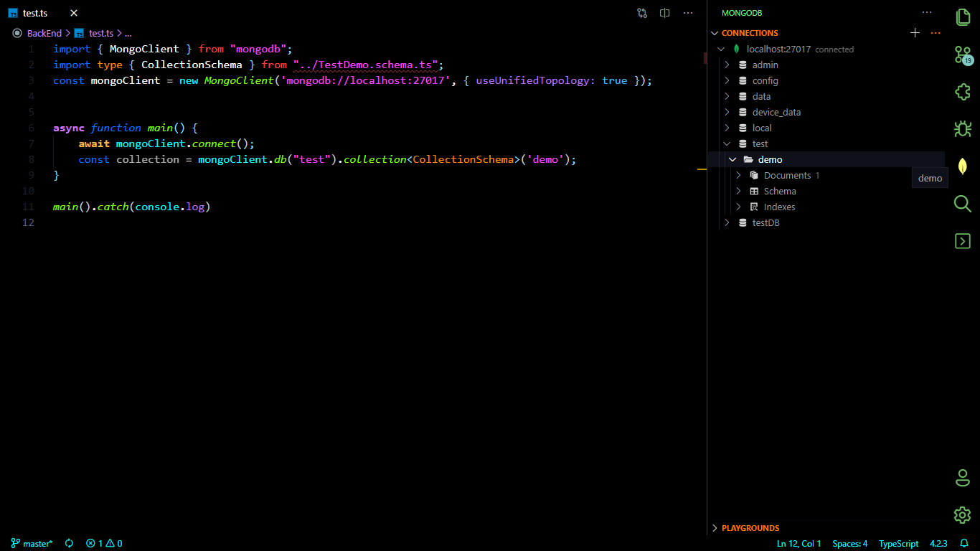Expand the Documents node
The height and width of the screenshot is (551, 980).
click(x=738, y=175)
